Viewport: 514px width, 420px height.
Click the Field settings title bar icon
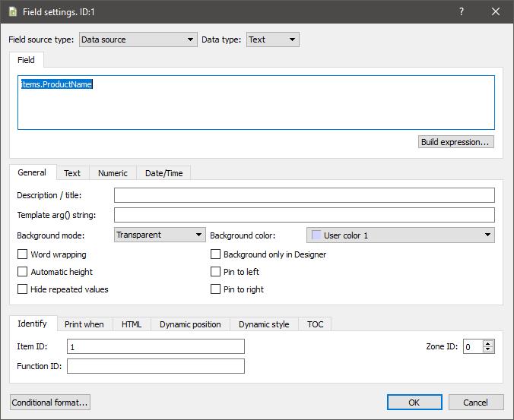[x=13, y=11]
